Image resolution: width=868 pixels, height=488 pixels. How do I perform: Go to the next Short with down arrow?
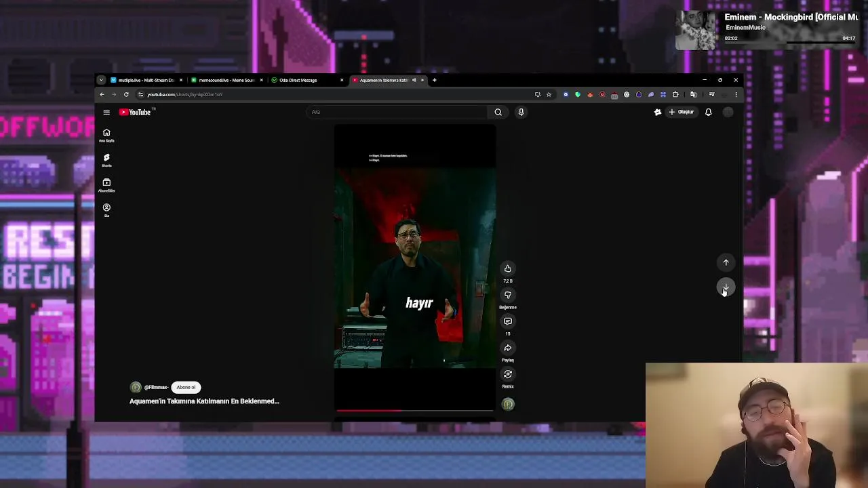tap(726, 287)
